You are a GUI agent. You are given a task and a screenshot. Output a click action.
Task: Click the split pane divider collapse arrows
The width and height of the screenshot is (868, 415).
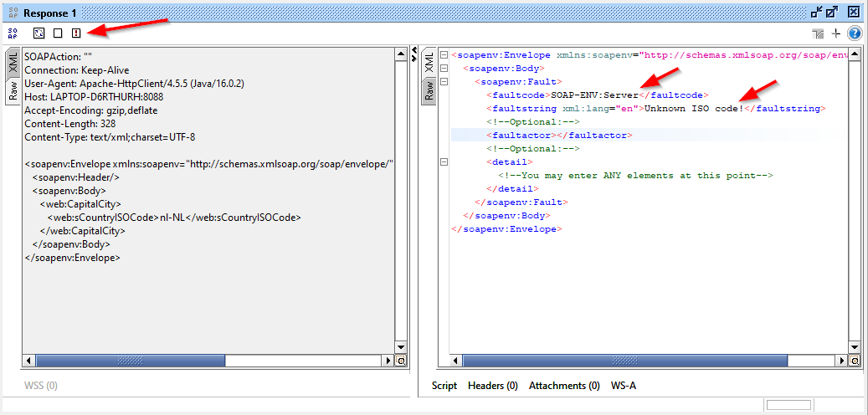[413, 55]
